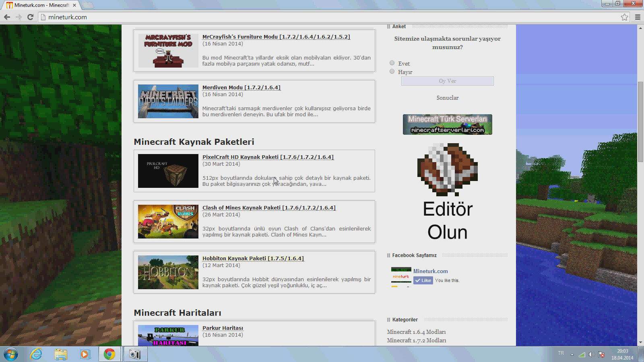
Task: Click the Anket sidebar heading
Action: click(x=399, y=27)
